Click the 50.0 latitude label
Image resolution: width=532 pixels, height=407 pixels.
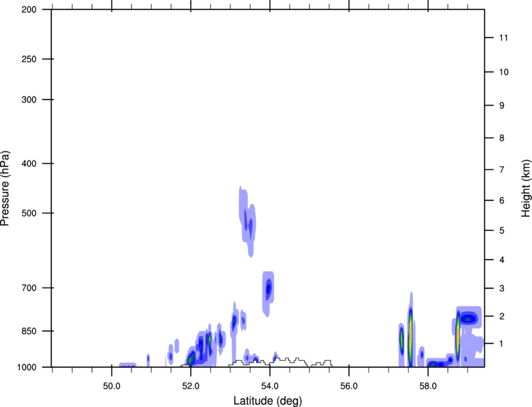click(x=111, y=386)
